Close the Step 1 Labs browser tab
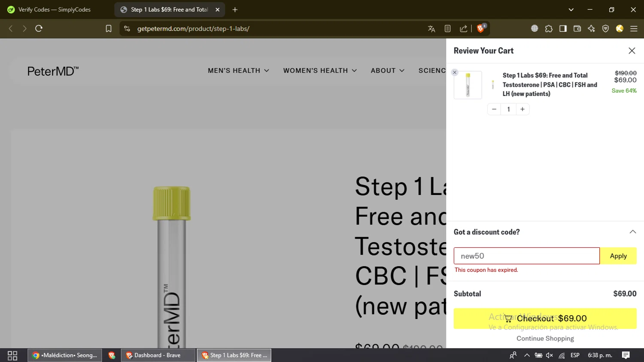The width and height of the screenshot is (644, 362). point(218,9)
